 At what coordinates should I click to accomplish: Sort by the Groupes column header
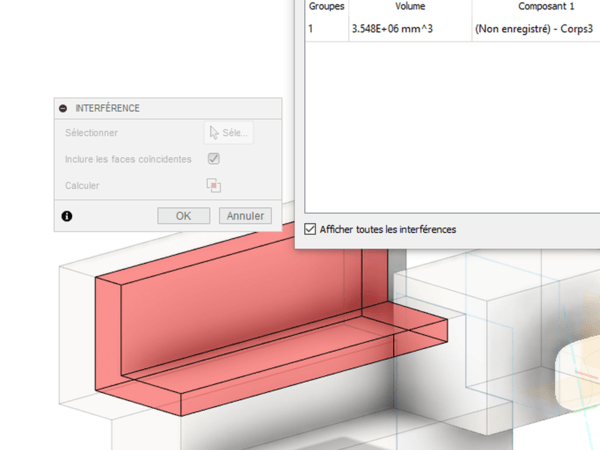325,6
